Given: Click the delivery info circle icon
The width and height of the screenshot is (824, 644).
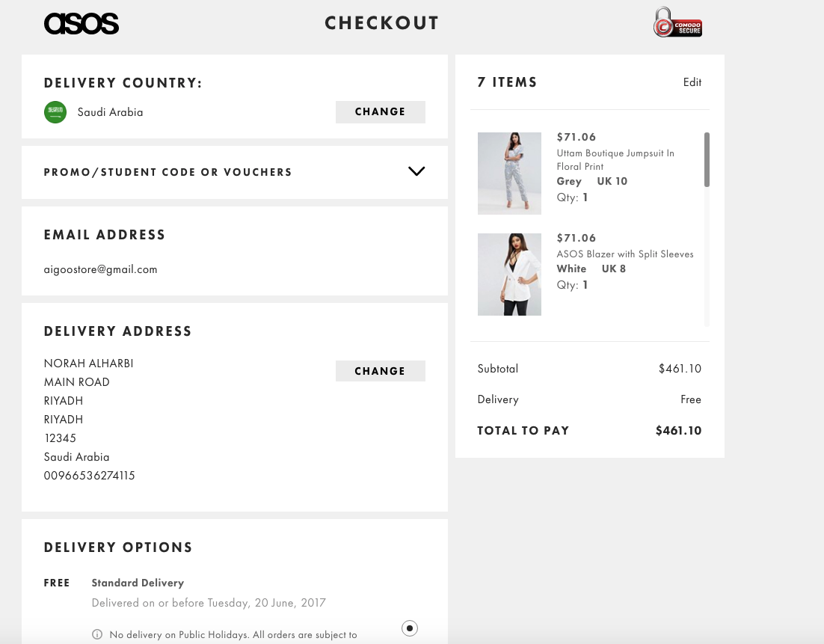Looking at the screenshot, I should 97,634.
